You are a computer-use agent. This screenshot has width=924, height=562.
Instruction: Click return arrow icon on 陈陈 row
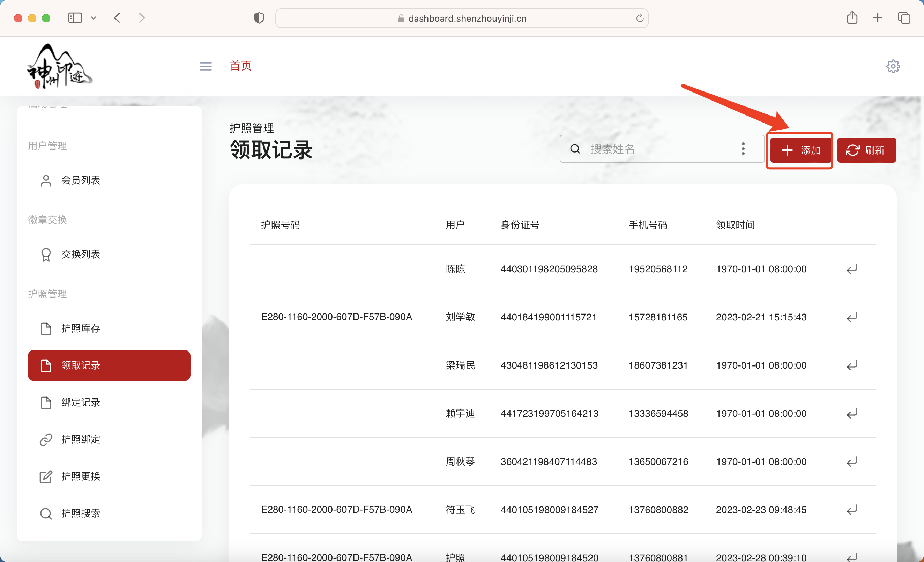(x=852, y=269)
